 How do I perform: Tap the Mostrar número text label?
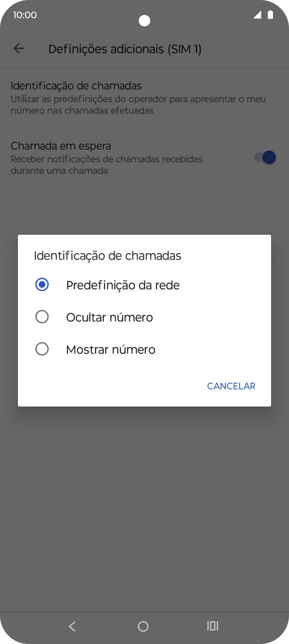tap(110, 349)
